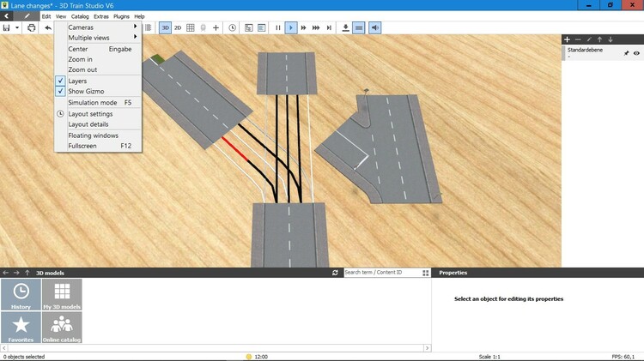Add a new layer with the plus icon
Viewport: 644px width, 361px height.
pyautogui.click(x=567, y=39)
